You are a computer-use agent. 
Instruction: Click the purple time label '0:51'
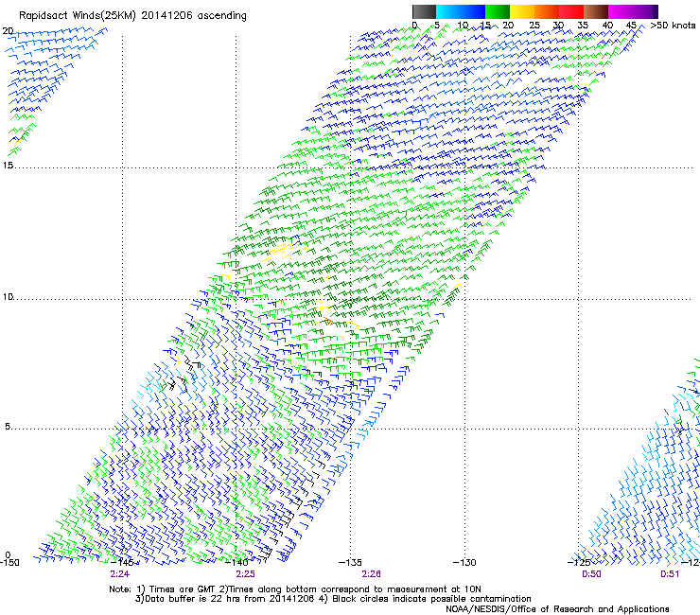[x=670, y=574]
